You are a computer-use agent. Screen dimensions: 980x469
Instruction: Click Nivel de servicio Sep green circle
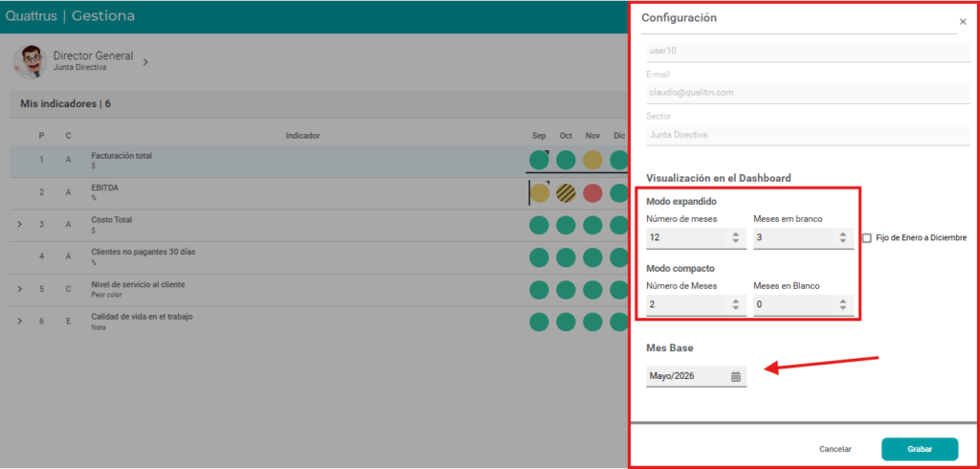[539, 289]
